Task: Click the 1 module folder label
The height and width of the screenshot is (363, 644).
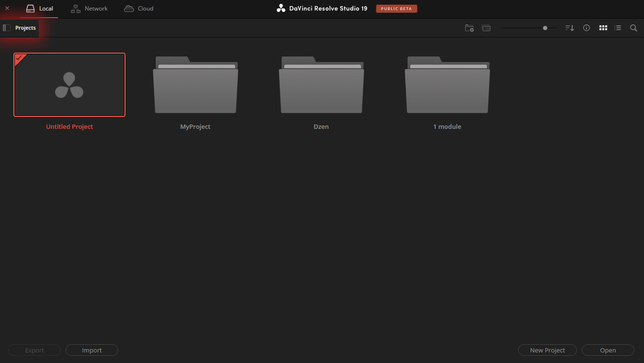Action: point(447,127)
